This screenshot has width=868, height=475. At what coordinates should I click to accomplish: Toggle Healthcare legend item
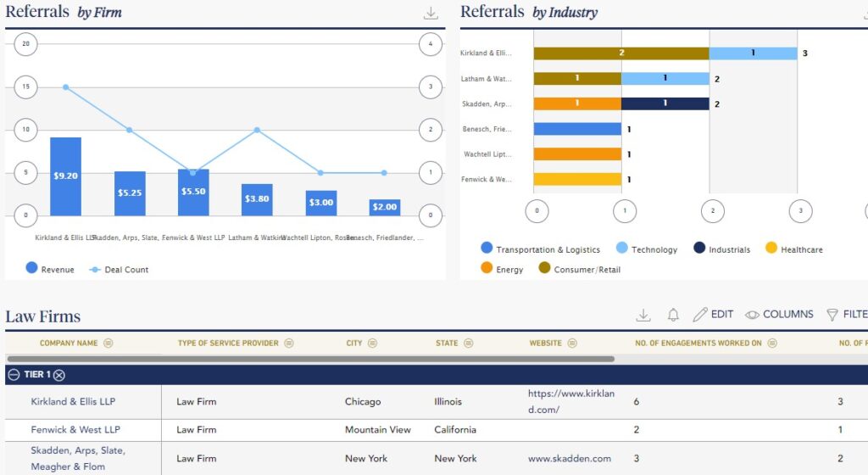[793, 249]
